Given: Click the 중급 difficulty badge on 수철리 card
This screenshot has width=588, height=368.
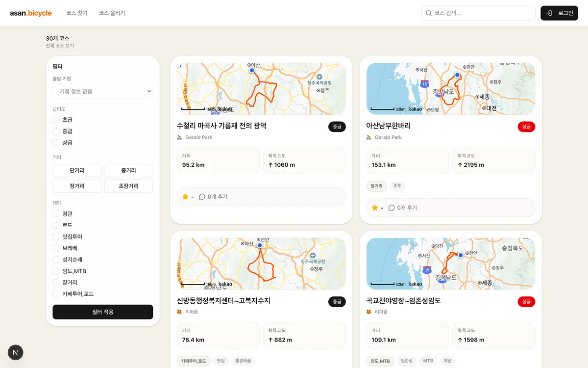Looking at the screenshot, I should pos(337,126).
